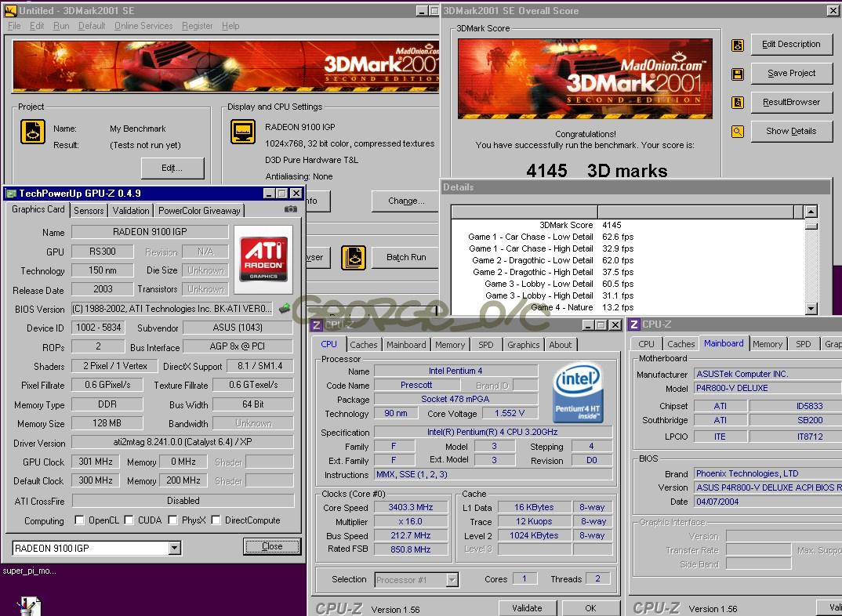This screenshot has height=616, width=842.
Task: Click the BIOS save icon in GPU-Z
Action: (x=284, y=308)
